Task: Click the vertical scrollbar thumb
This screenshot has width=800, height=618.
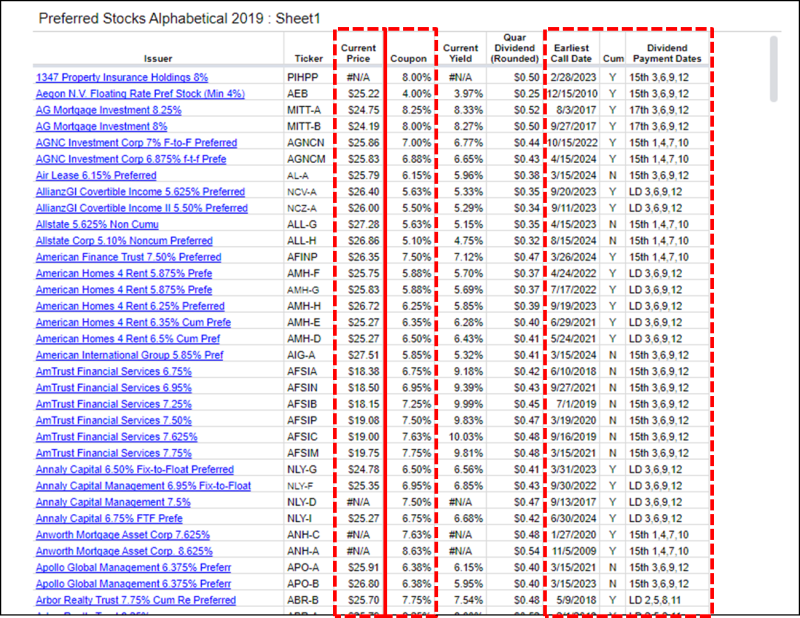Action: pyautogui.click(x=774, y=68)
